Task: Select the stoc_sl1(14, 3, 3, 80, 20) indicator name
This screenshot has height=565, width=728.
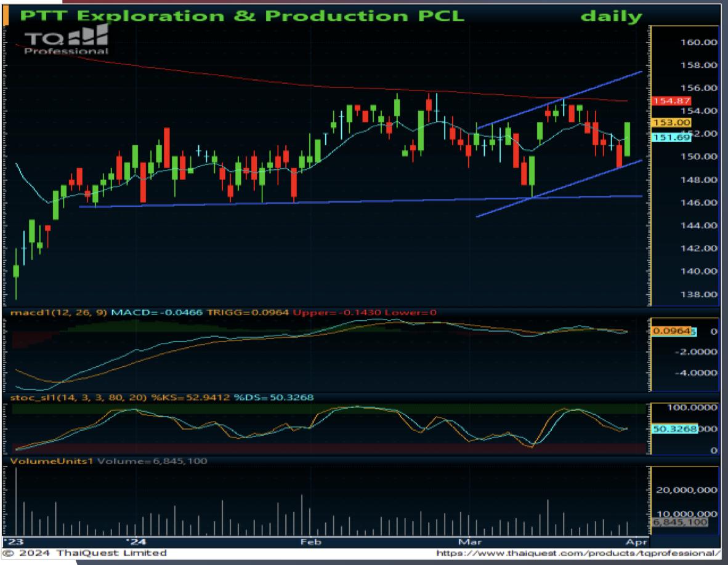Action: point(79,398)
